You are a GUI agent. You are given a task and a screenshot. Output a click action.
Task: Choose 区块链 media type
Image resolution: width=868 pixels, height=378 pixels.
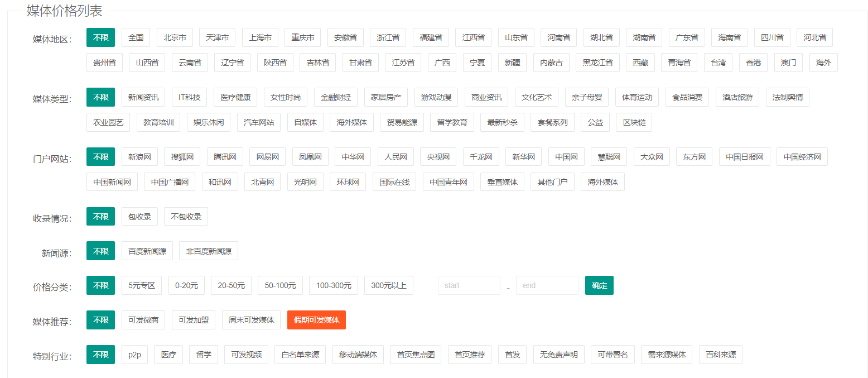pyautogui.click(x=634, y=122)
